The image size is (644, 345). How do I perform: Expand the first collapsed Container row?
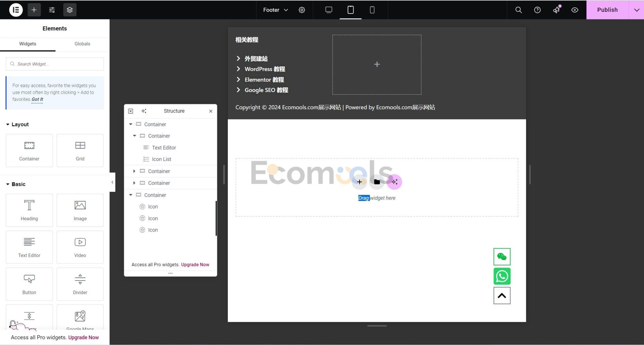coord(135,171)
